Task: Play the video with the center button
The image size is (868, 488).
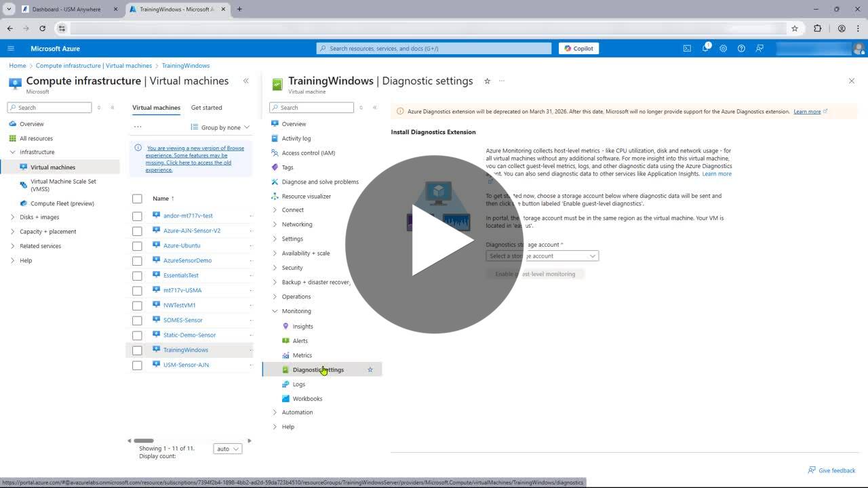Action: (x=434, y=244)
